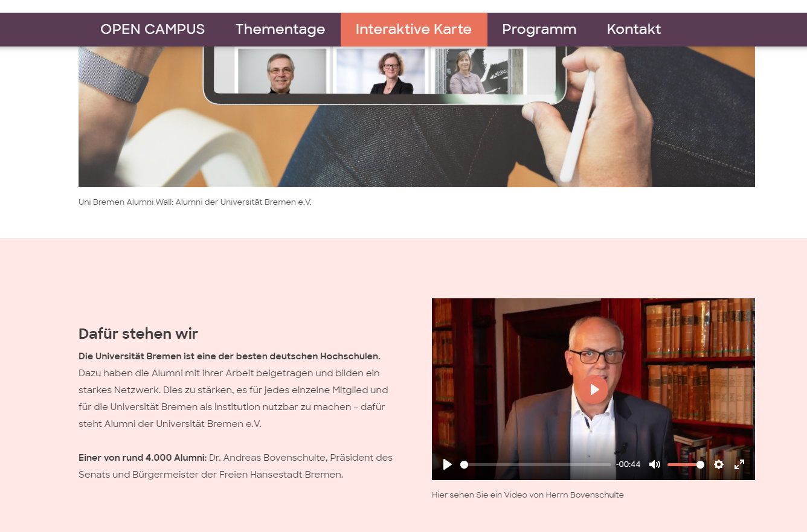The image size is (807, 532).
Task: Click the middle woman's portrait with glasses
Action: 381,71
